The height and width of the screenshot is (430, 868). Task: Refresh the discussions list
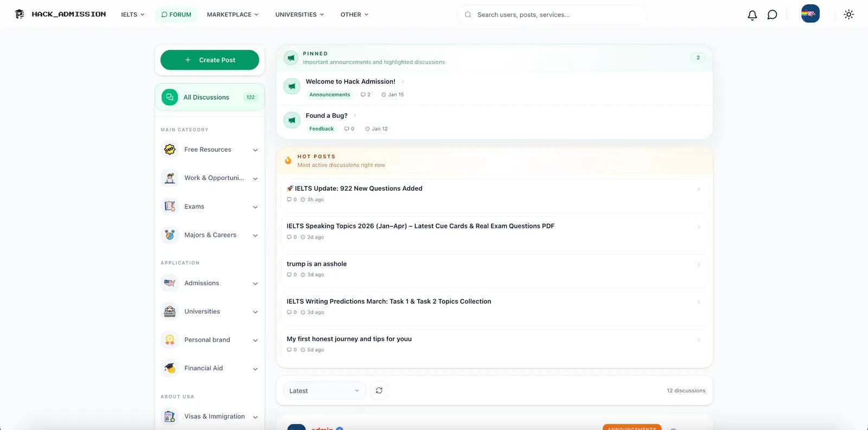click(379, 390)
